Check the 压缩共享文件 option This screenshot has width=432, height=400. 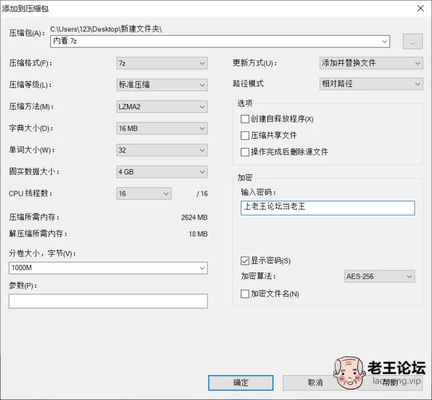245,135
